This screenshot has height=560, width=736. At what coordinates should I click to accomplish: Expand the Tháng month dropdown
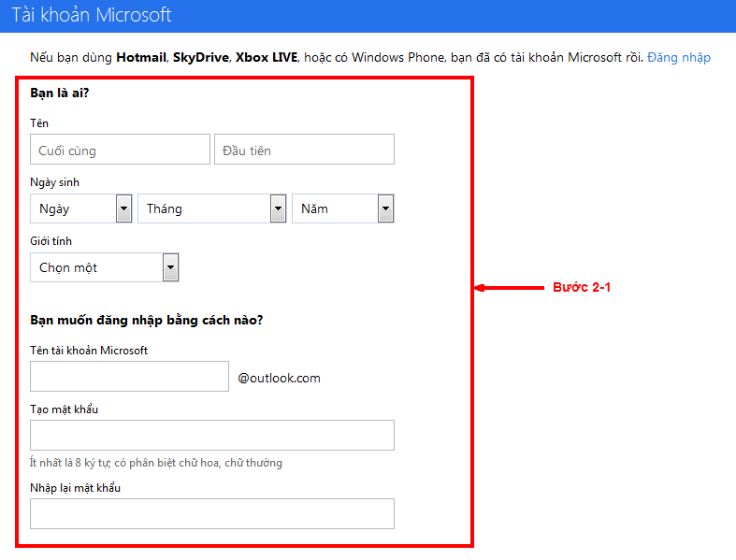[x=211, y=208]
